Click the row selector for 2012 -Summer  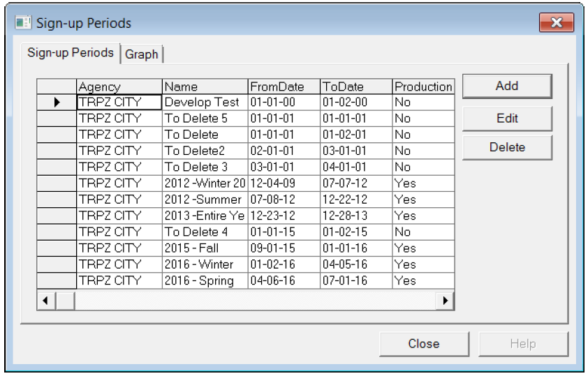(x=57, y=200)
